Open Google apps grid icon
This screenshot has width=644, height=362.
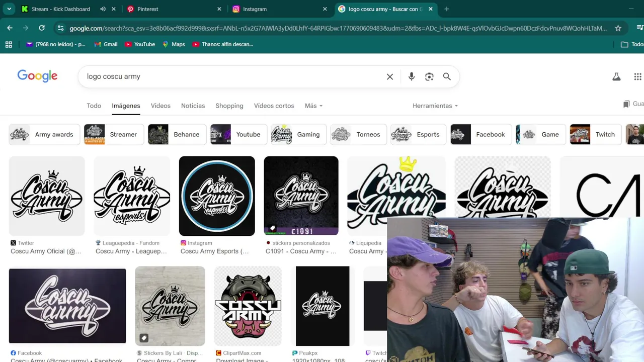[637, 76]
